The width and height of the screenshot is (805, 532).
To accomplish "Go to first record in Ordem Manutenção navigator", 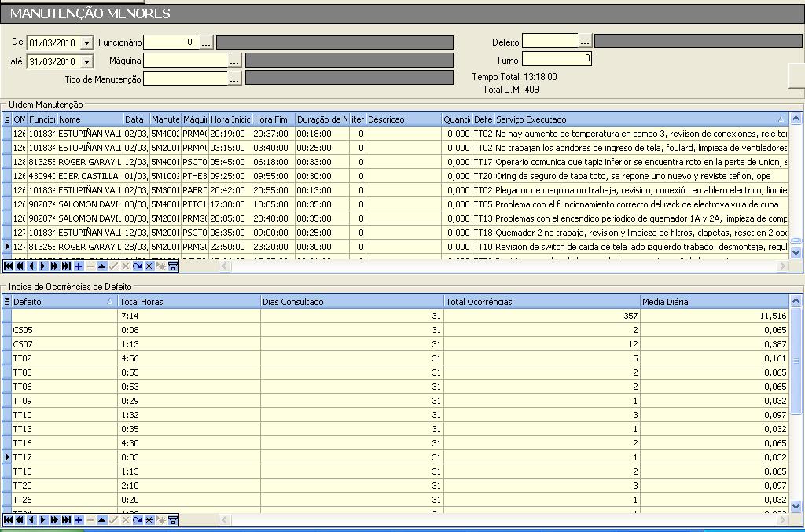I will coord(8,266).
